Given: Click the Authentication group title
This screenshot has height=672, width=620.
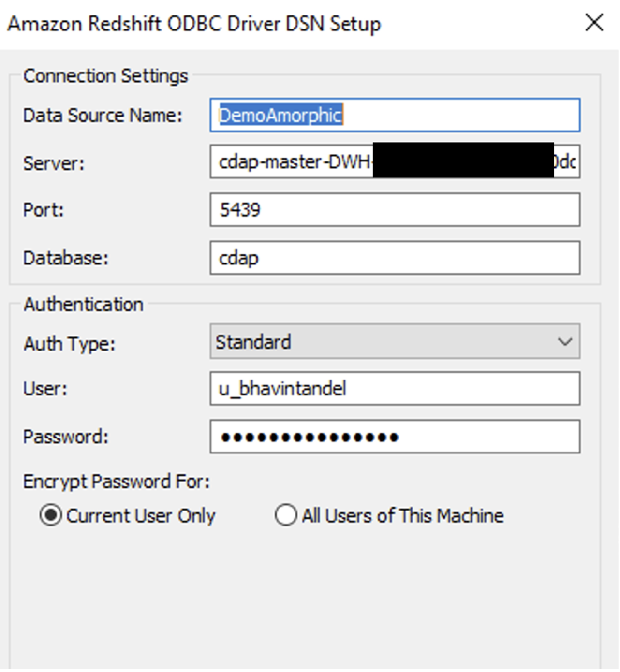Looking at the screenshot, I should [x=84, y=305].
